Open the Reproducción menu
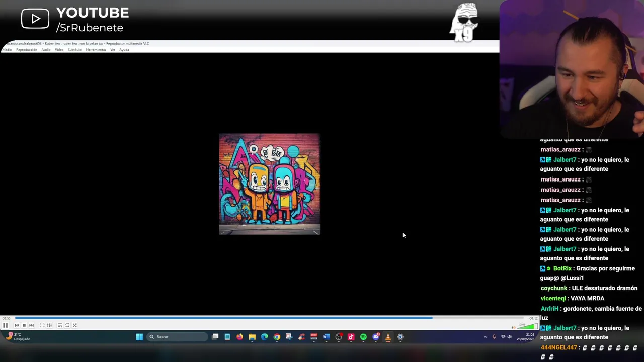The width and height of the screenshot is (644, 362). [27, 50]
